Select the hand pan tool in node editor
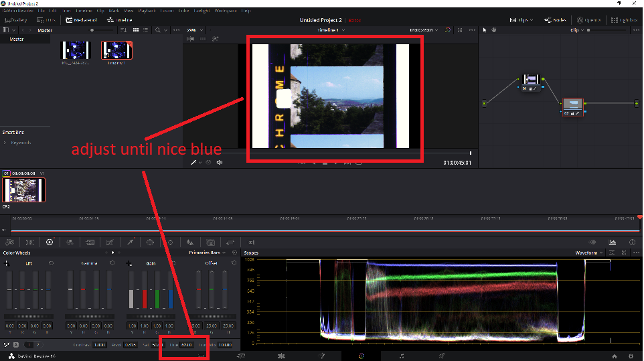 coord(493,30)
